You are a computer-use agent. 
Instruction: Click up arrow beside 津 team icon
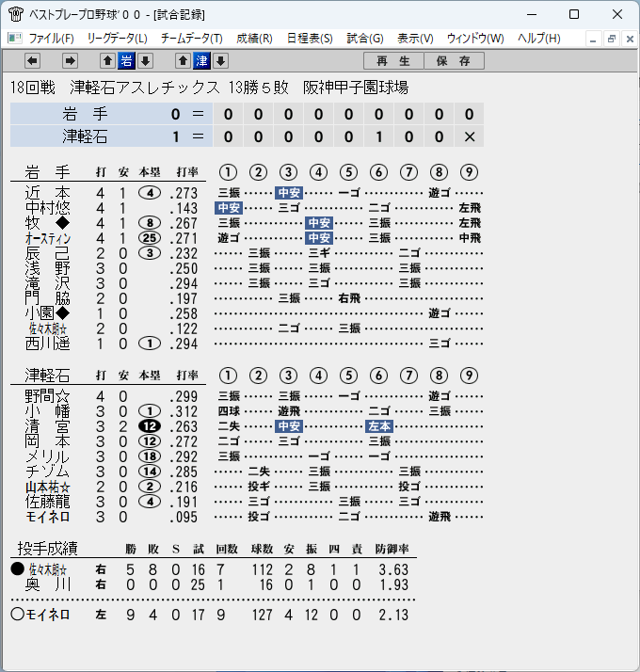pos(183,61)
